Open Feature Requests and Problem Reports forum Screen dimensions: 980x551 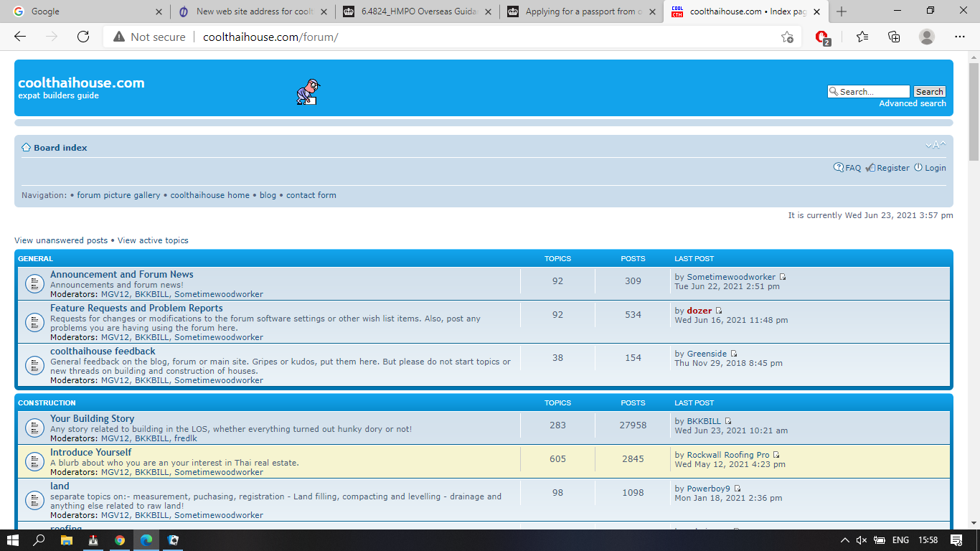pyautogui.click(x=136, y=309)
